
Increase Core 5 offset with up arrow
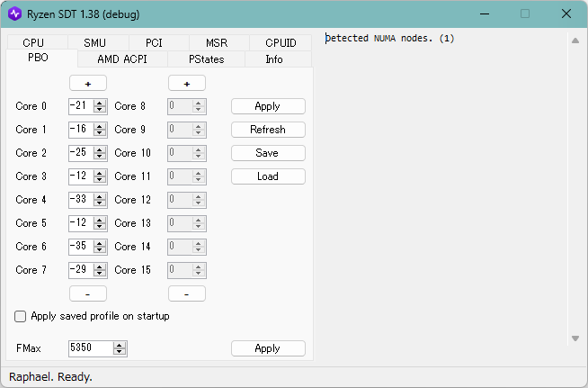point(100,220)
